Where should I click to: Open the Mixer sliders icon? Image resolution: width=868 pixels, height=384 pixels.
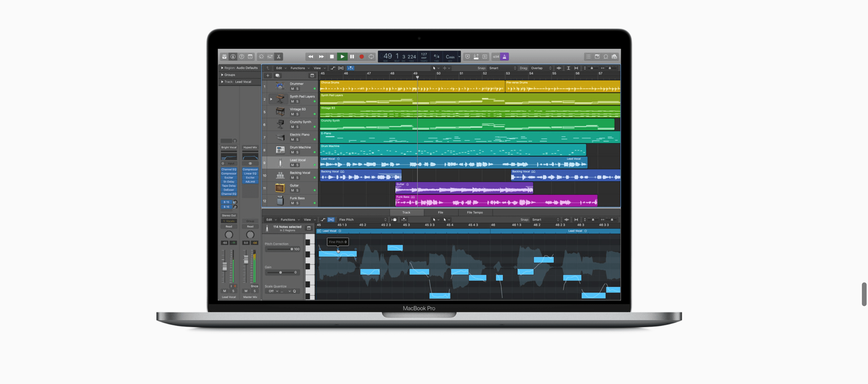270,57
